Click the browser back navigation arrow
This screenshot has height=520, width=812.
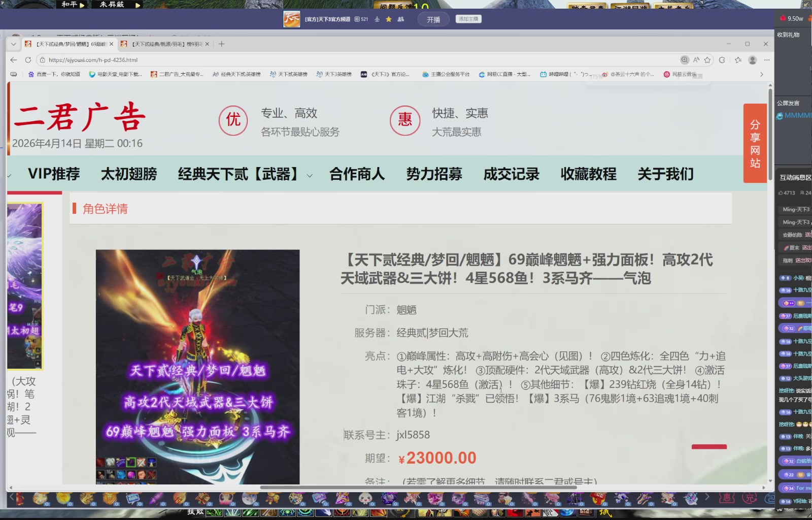13,59
